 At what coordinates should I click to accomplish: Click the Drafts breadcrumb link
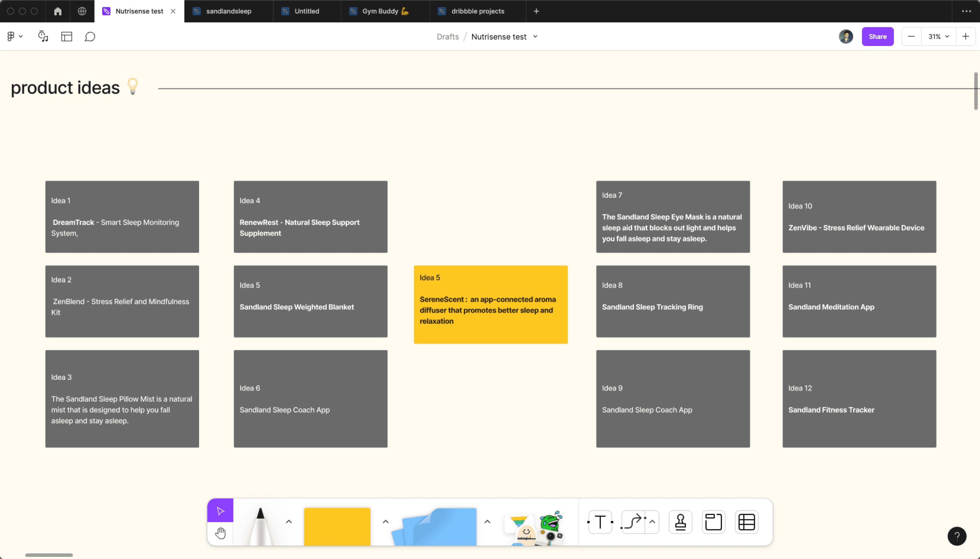(447, 37)
